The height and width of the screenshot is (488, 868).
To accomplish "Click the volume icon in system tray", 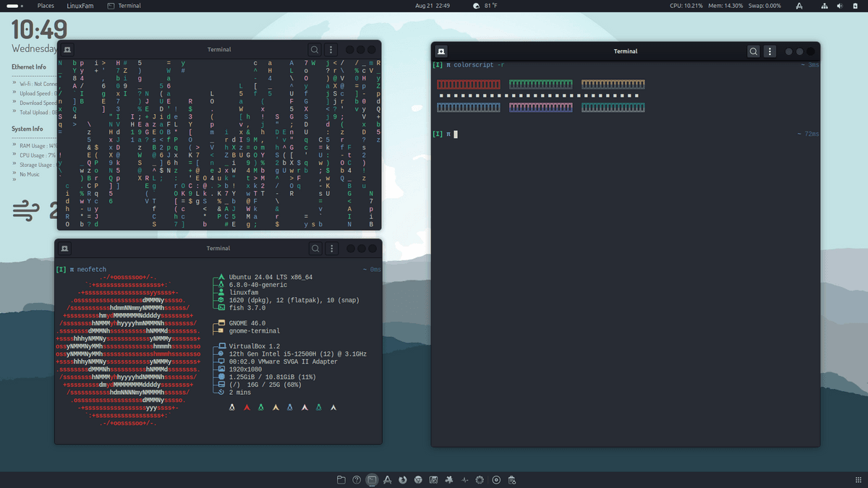I will (x=840, y=6).
